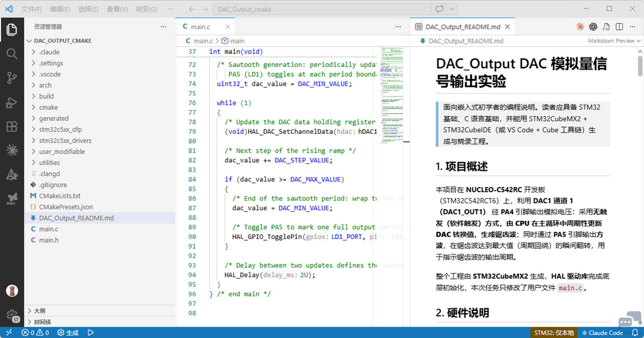Open the Run and Debug view
The width and height of the screenshot is (644, 338).
pos(12,102)
